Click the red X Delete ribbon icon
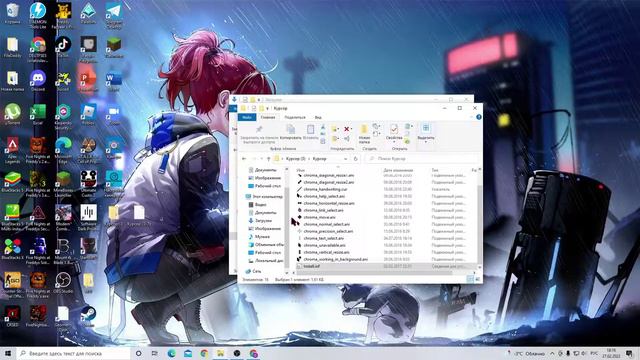Image resolution: width=640 pixels, height=360 pixels. (347, 129)
